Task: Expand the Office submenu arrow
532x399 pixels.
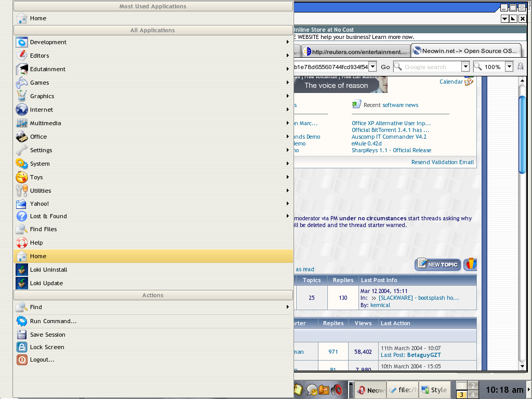Action: [287, 137]
